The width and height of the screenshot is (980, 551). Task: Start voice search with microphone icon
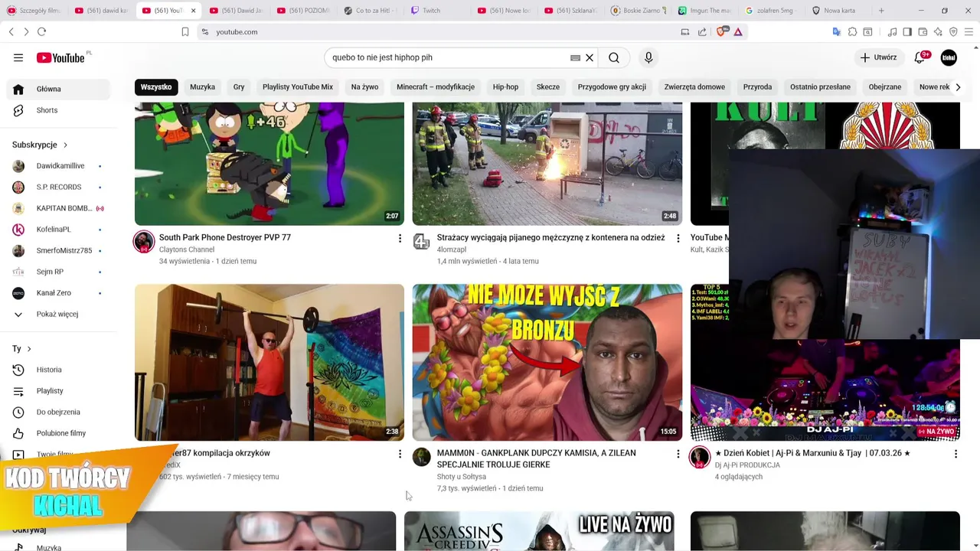[648, 57]
